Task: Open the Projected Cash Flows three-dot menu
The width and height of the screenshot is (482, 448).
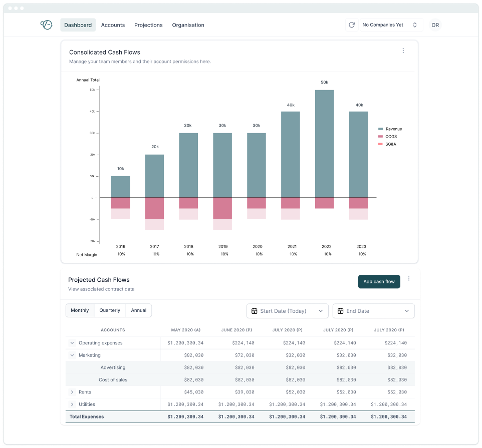Action: (x=409, y=278)
